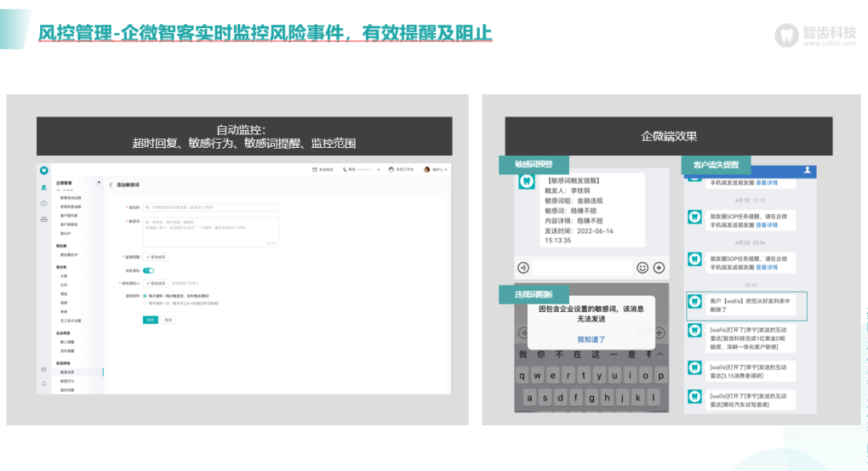
Task: Click the 敏感词组: 金融违规 line
Action: tap(574, 201)
